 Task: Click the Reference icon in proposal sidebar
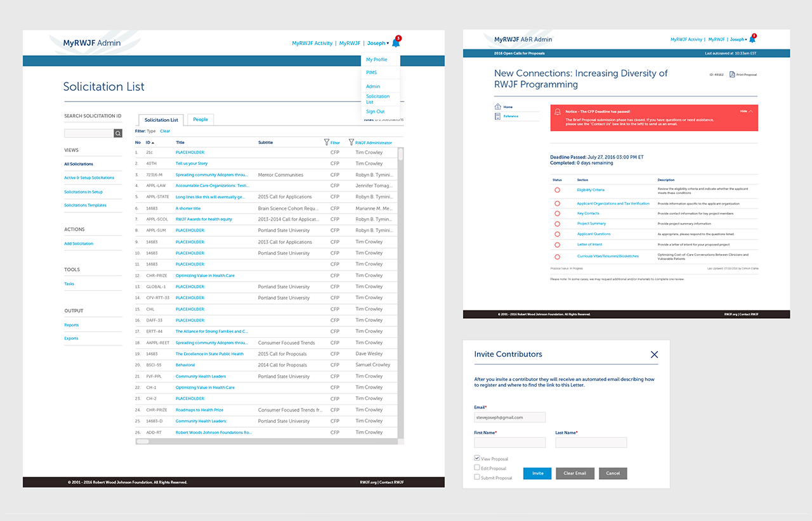pos(497,117)
